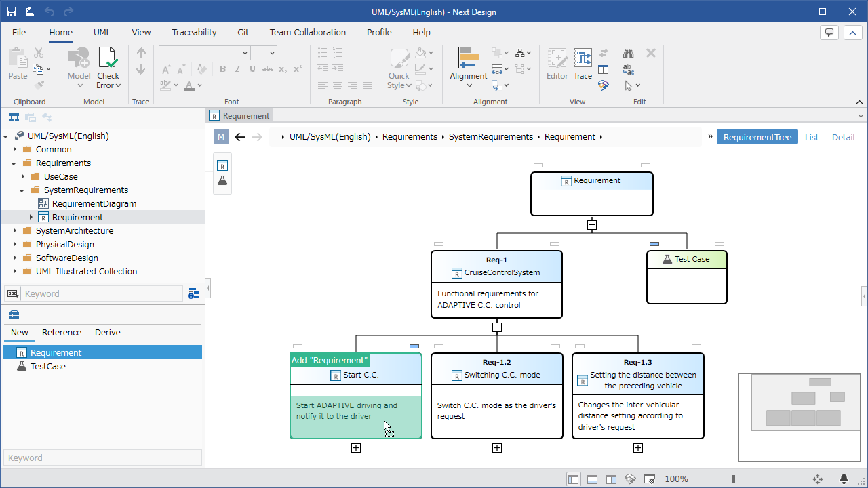Toggle the vertical split layout in status bar

(x=611, y=479)
